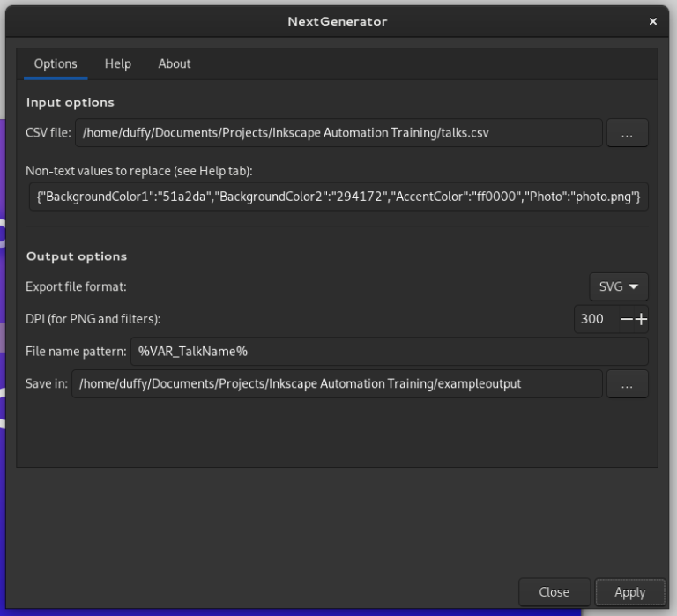Image resolution: width=677 pixels, height=616 pixels.
Task: Select the Options tab
Action: click(x=56, y=63)
